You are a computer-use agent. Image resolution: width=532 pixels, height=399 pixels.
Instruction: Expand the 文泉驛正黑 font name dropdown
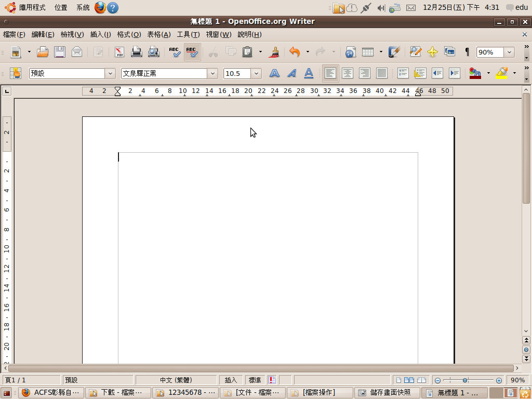212,73
